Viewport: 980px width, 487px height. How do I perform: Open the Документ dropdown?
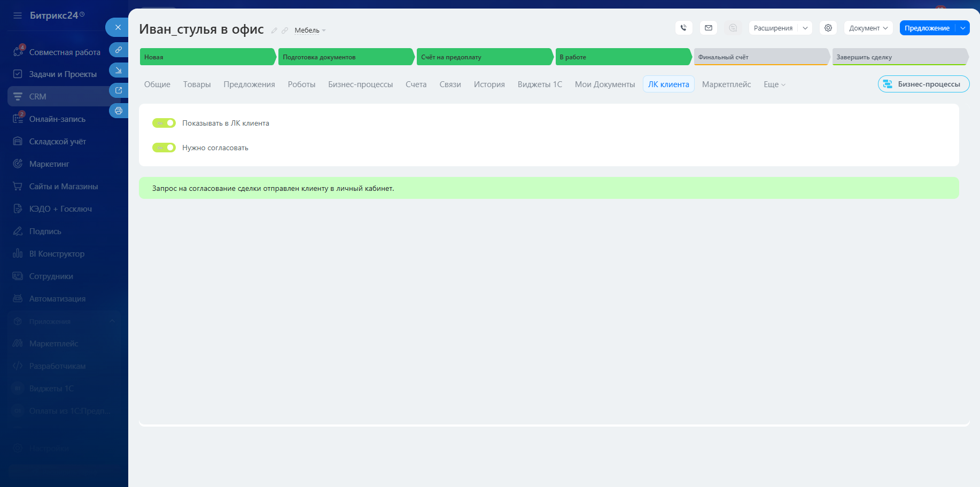tap(868, 28)
